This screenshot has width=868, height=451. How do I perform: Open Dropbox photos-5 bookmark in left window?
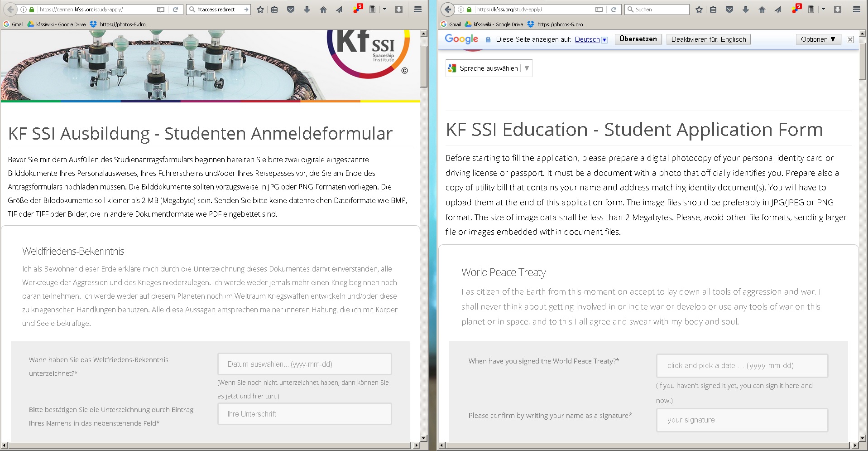pos(120,24)
